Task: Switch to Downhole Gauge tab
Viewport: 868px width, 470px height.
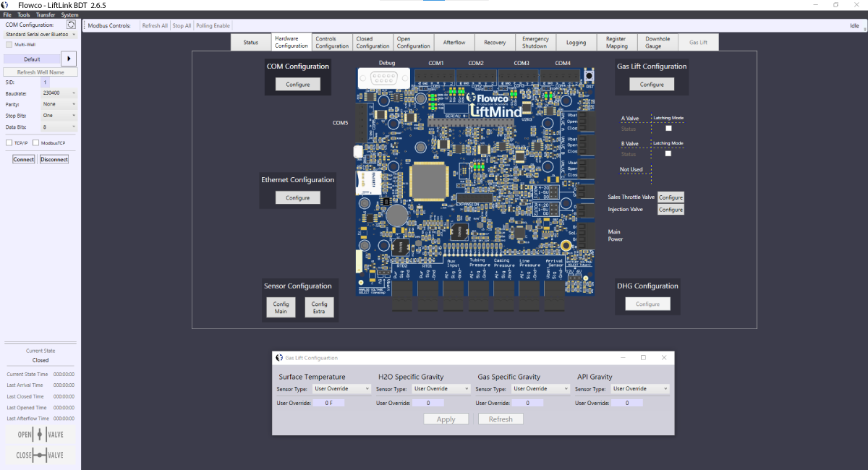Action: [x=658, y=43]
